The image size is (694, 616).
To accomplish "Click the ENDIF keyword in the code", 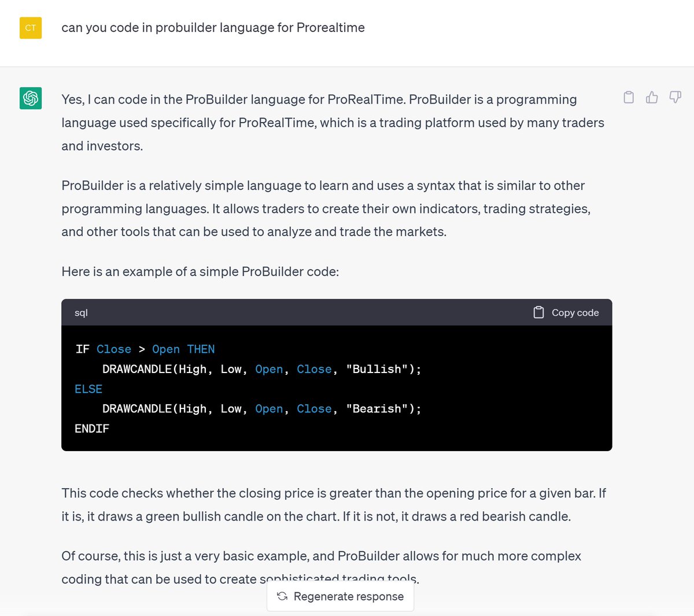I will point(92,429).
